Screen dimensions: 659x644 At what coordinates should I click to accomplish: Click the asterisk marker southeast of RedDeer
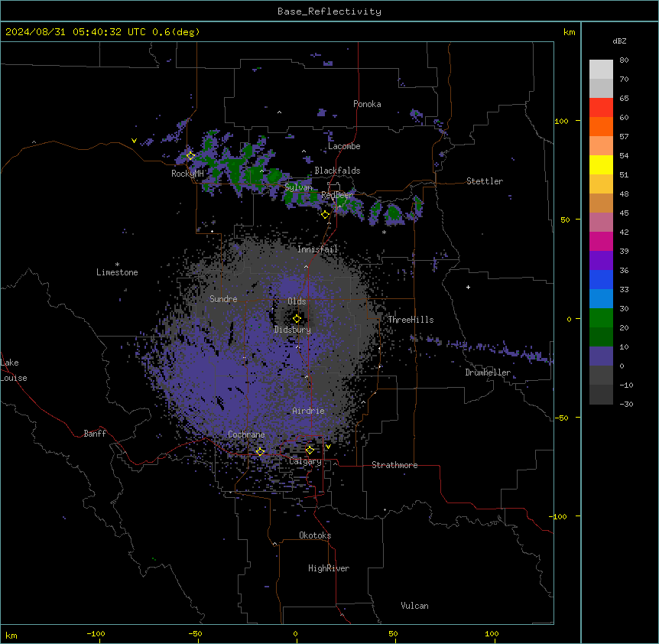[x=384, y=232]
